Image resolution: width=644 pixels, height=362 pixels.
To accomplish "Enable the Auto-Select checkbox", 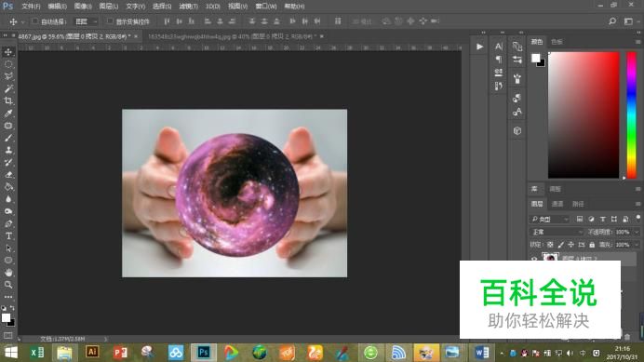I will click(x=35, y=21).
